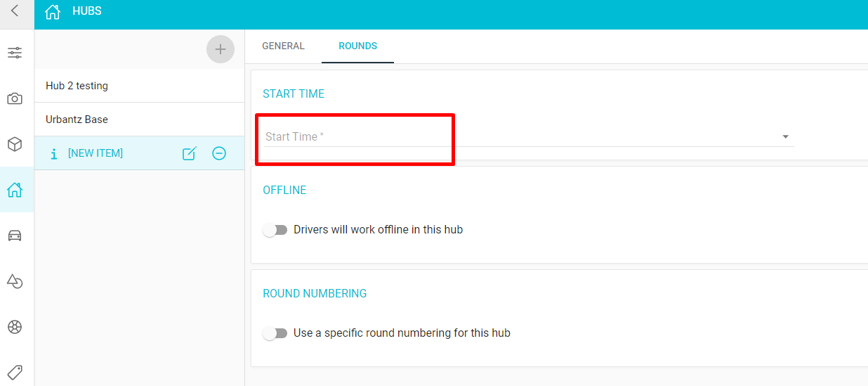Switch to the GENERAL tab
The image size is (868, 386).
coord(283,46)
